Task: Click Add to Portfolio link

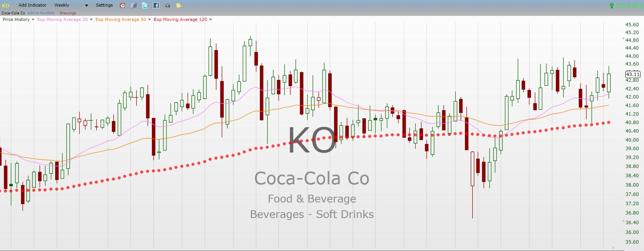Action: pyautogui.click(x=41, y=13)
